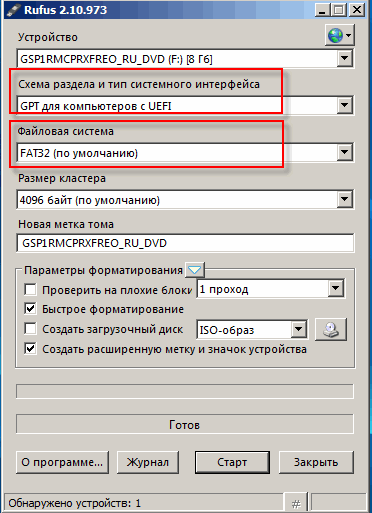
Task: Open the Журнал log
Action: [x=148, y=462]
